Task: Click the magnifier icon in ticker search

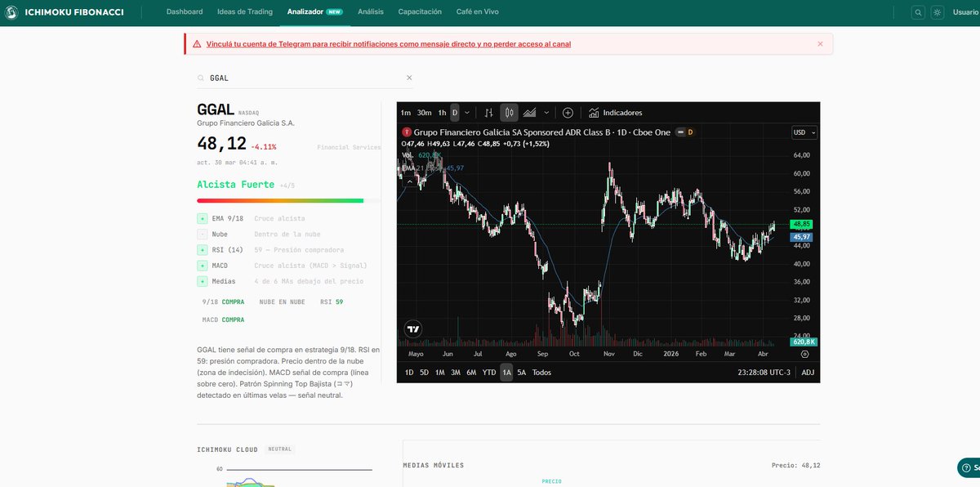Action: click(201, 78)
